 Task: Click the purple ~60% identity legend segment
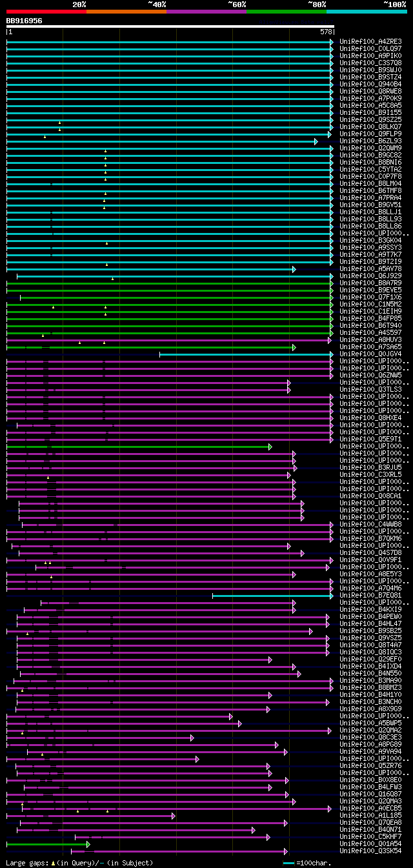pos(206,12)
